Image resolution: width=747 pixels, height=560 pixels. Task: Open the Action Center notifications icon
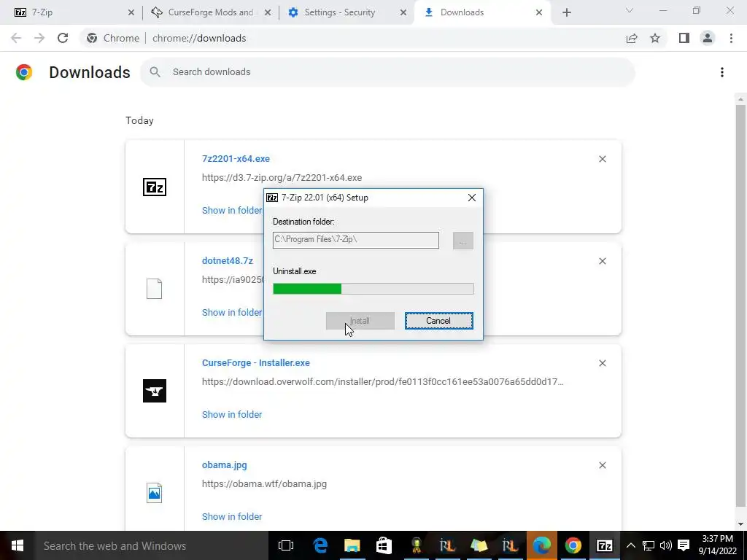coord(684,545)
